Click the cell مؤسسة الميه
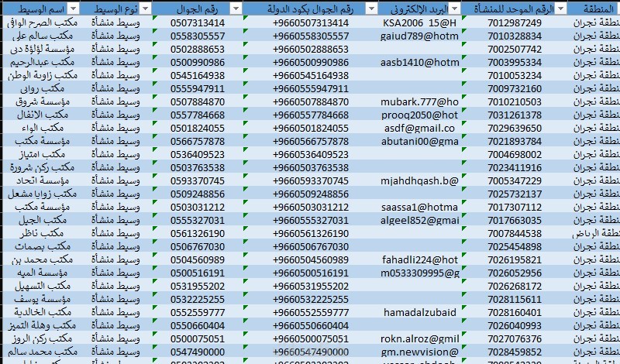The image size is (620, 364). (41, 273)
